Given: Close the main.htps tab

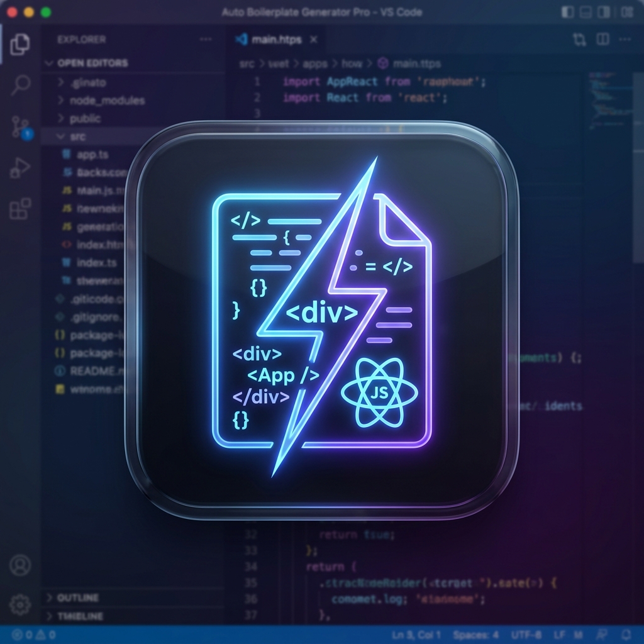Looking at the screenshot, I should (314, 40).
